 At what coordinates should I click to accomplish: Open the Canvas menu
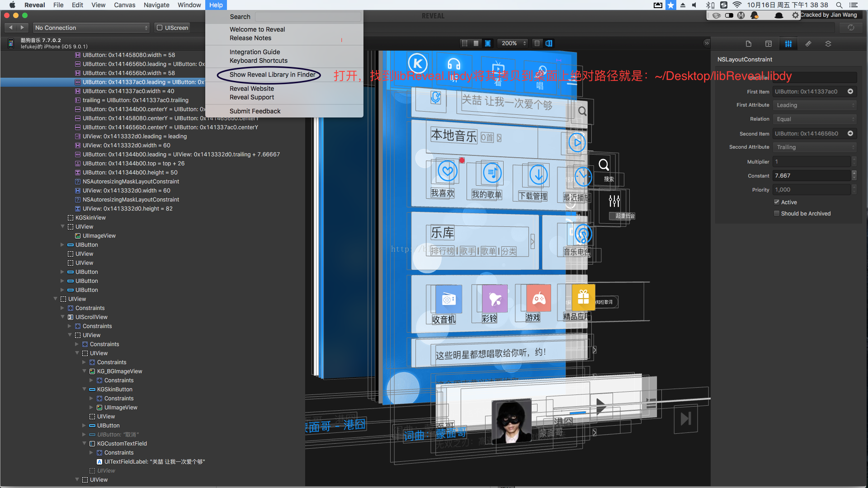click(124, 5)
